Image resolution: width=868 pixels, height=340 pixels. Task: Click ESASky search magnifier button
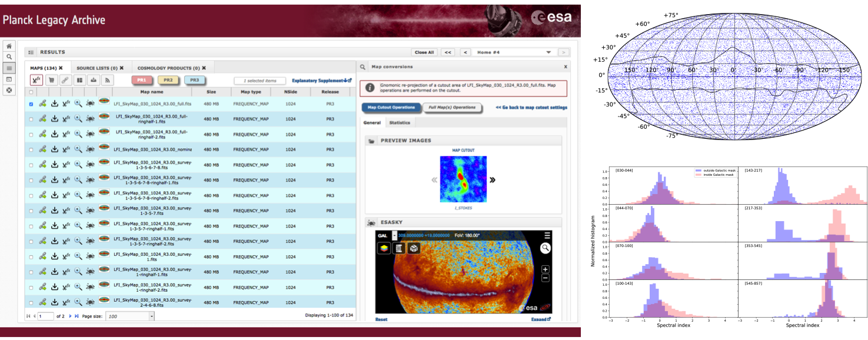546,248
